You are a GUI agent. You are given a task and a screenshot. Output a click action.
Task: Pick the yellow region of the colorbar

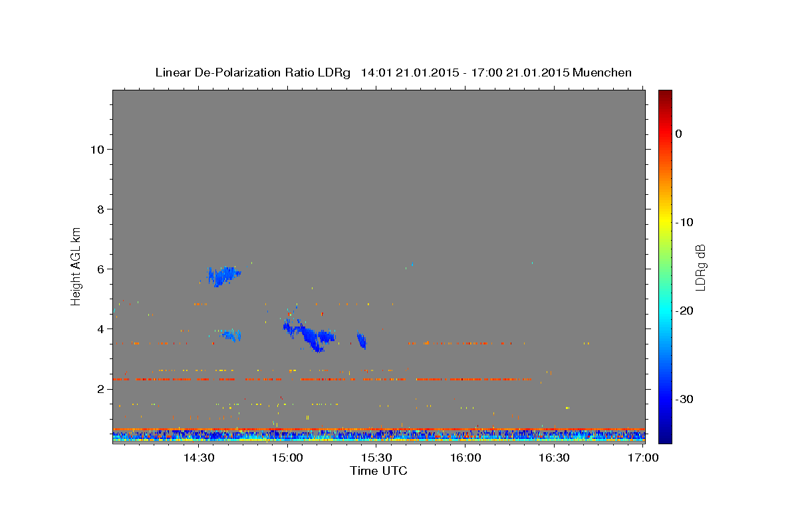coord(665,222)
